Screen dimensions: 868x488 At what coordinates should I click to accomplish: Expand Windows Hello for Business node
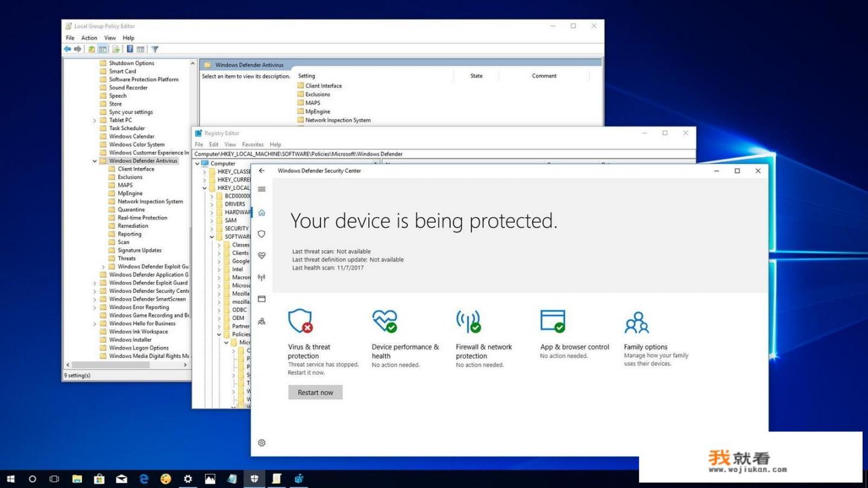pyautogui.click(x=95, y=324)
